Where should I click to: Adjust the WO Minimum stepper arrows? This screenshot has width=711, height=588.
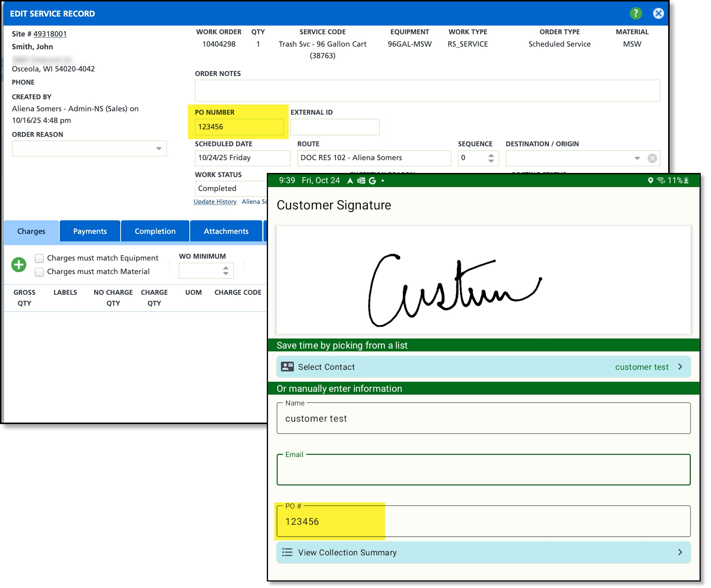[x=226, y=271]
